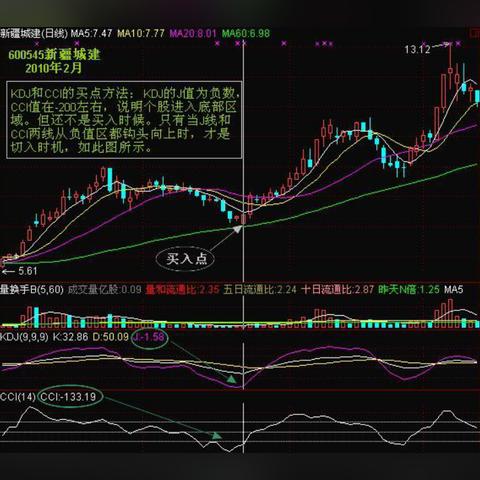Click the 成交量亿股:0.09 value
The width and height of the screenshot is (480, 480).
click(105, 289)
